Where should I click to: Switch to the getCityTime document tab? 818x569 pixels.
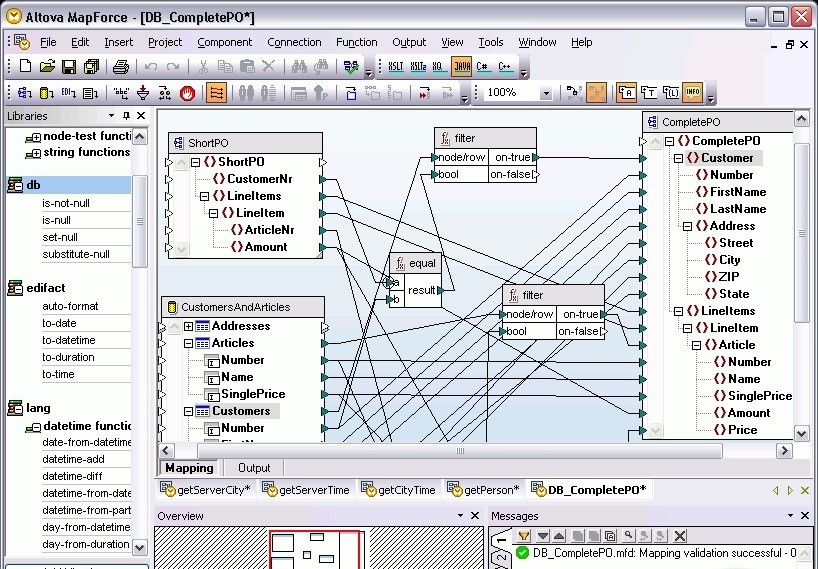[399, 490]
